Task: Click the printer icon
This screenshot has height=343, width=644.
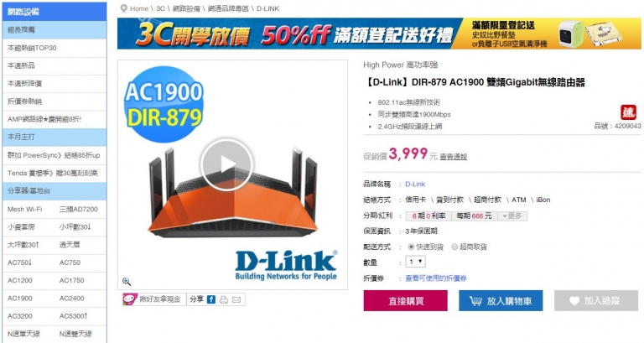Action: (224, 300)
